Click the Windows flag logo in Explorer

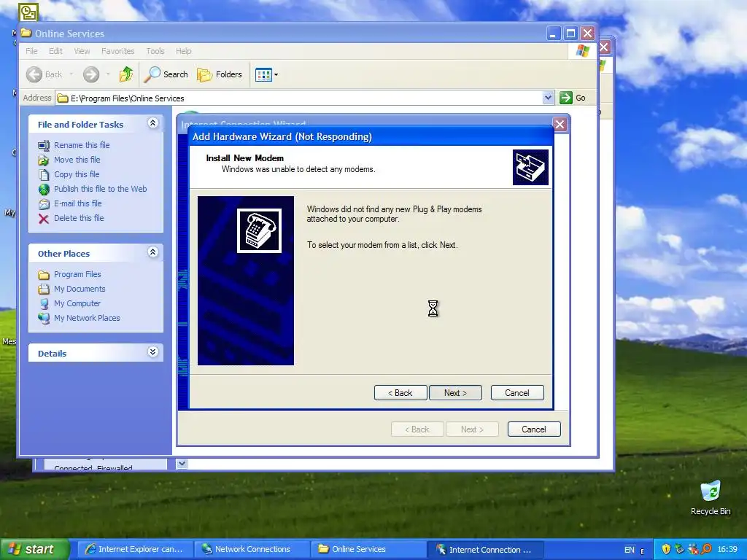click(x=583, y=51)
